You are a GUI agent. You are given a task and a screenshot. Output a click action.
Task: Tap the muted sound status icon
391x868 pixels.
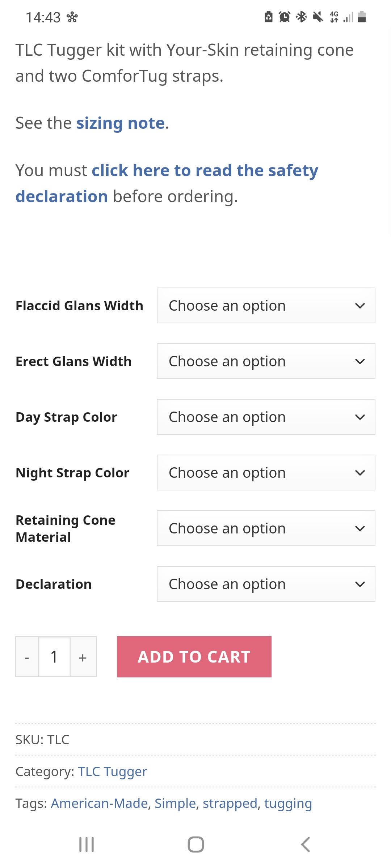318,17
